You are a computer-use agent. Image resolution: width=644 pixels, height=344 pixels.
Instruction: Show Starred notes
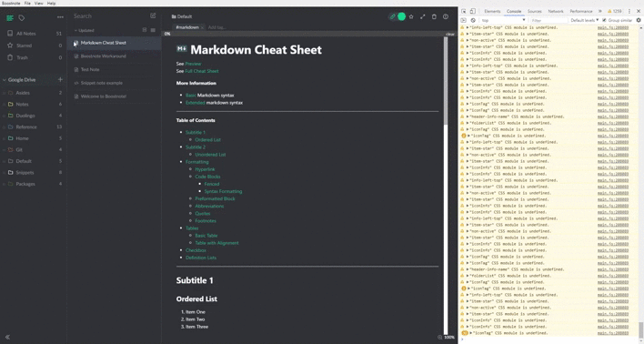34,46
